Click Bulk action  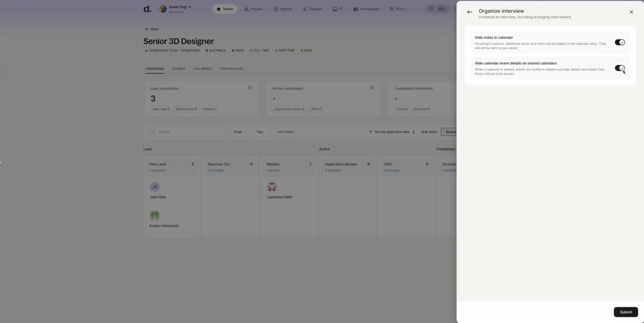click(429, 132)
